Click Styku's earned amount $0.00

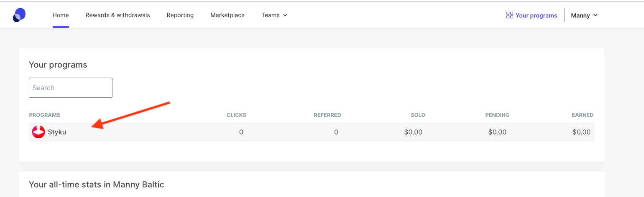tap(581, 132)
